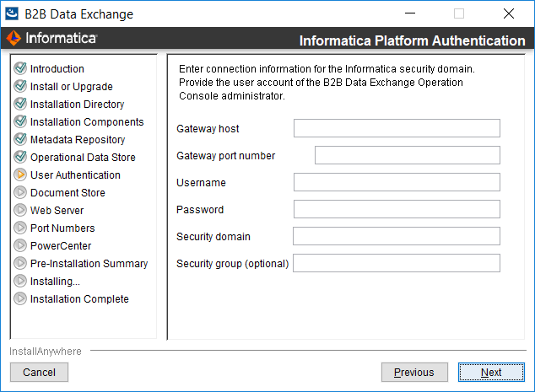Focus the Gateway port number field

tap(407, 155)
